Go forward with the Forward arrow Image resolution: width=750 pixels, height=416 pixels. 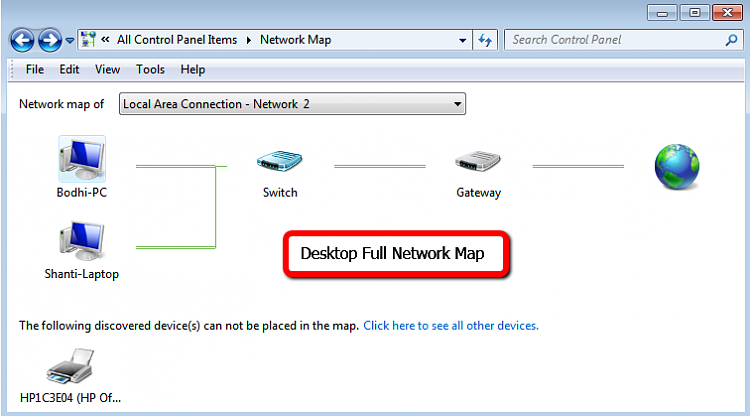tap(50, 40)
